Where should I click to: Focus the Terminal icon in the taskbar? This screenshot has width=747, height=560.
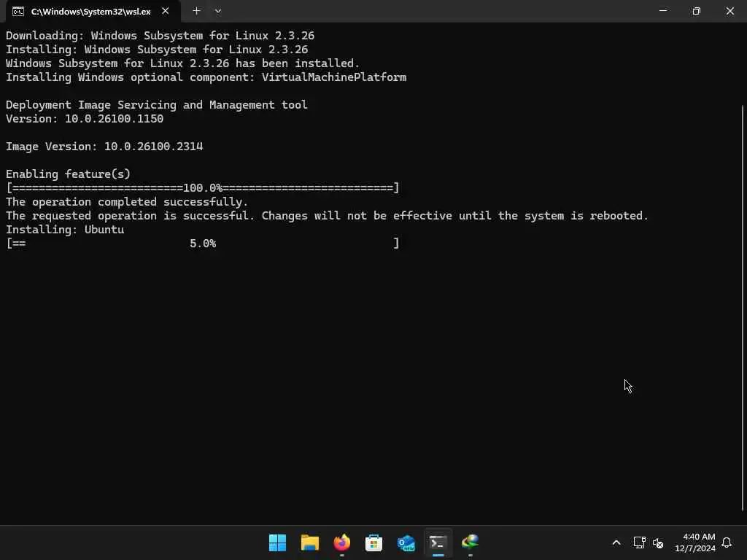pos(438,542)
